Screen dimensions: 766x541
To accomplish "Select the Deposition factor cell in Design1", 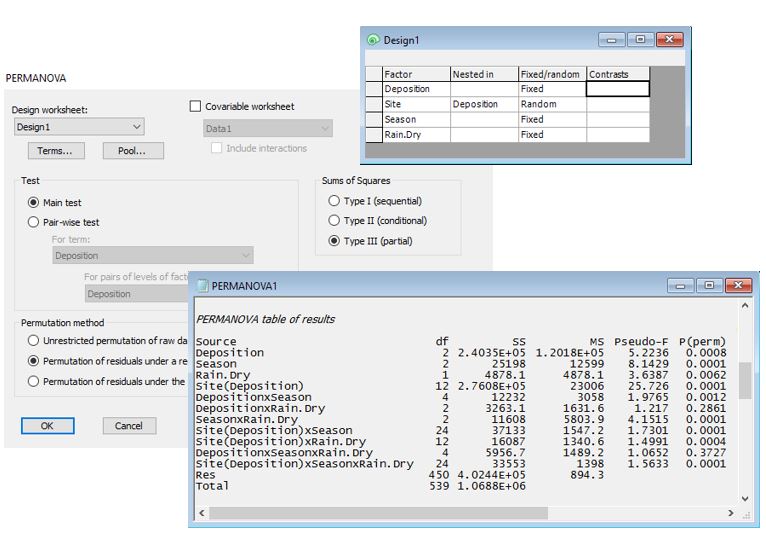I will click(416, 89).
